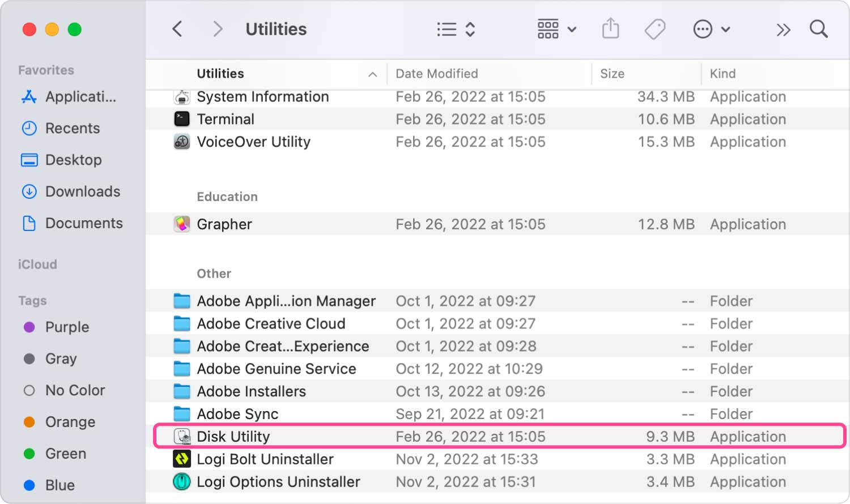Image resolution: width=850 pixels, height=504 pixels.
Task: Select the Terminal app icon
Action: pos(182,119)
